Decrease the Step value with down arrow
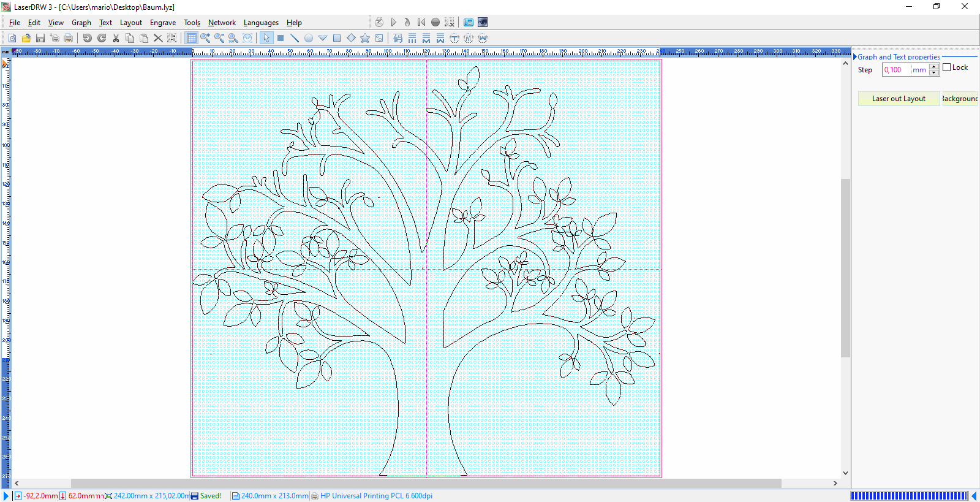 coord(934,73)
